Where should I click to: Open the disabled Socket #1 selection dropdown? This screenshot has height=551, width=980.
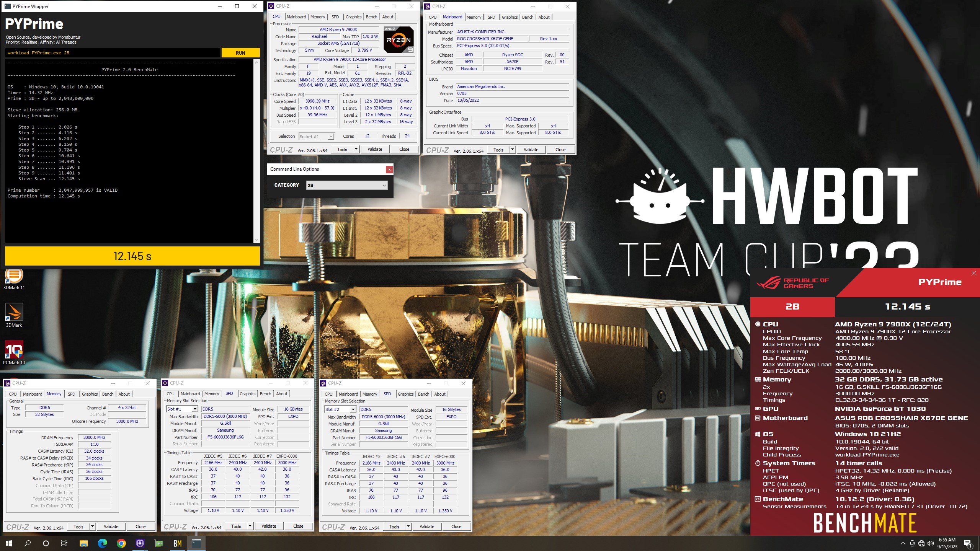[316, 136]
